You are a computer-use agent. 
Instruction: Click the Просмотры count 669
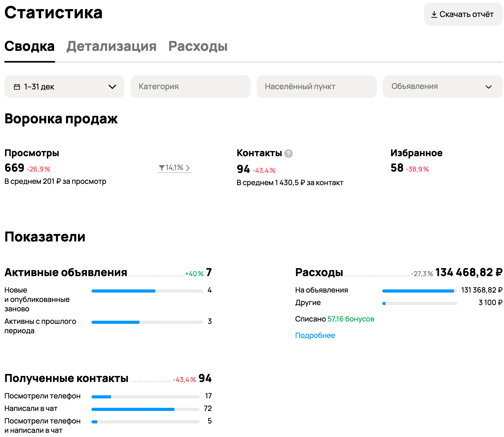pyautogui.click(x=14, y=168)
